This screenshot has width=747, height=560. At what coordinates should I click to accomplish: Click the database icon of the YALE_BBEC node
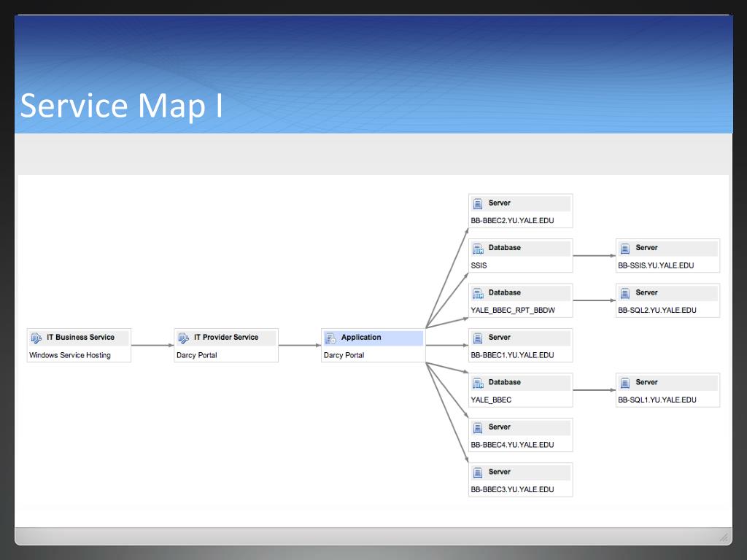(478, 383)
